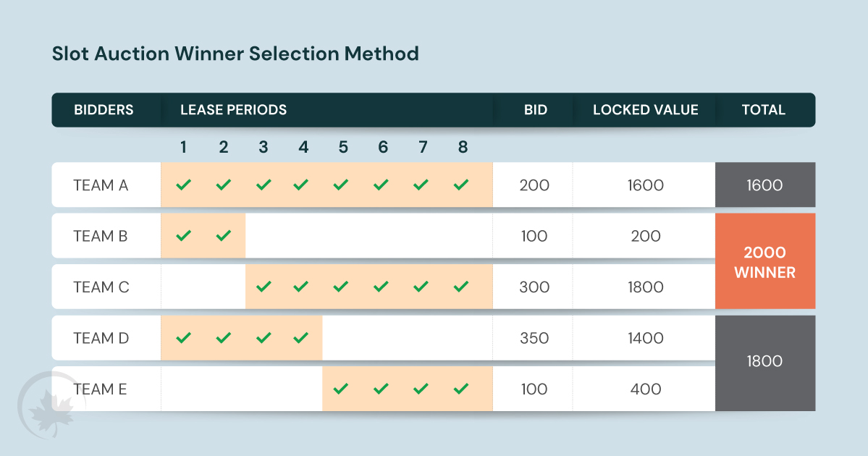This screenshot has width=868, height=456.
Task: Click the LOCKED VALUE column header
Action: coord(645,110)
